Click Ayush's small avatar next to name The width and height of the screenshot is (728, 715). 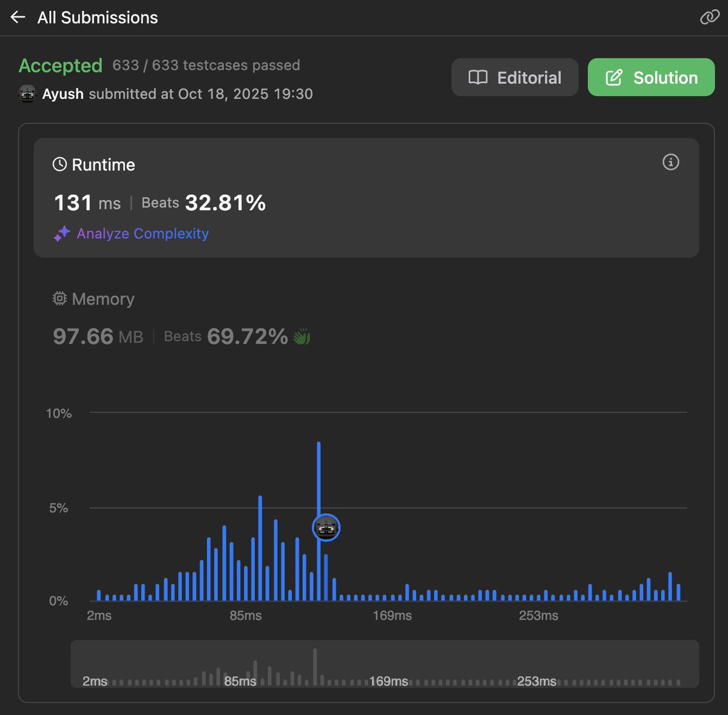coord(27,94)
